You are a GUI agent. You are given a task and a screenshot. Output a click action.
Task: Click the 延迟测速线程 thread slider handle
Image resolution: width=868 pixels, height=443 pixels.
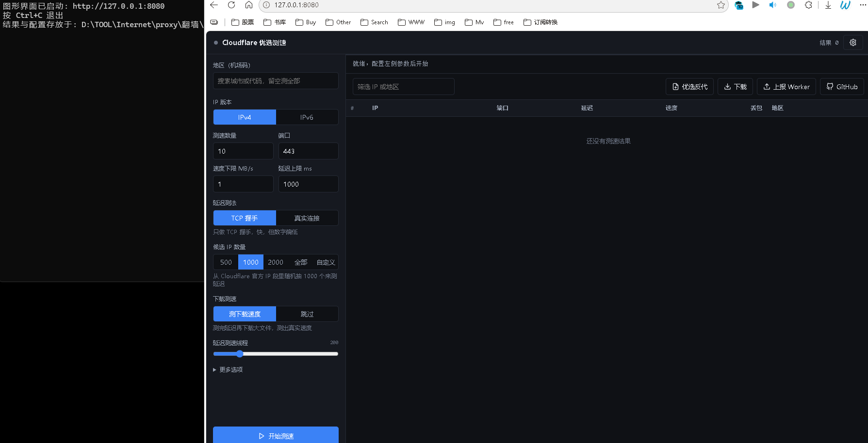pos(240,354)
